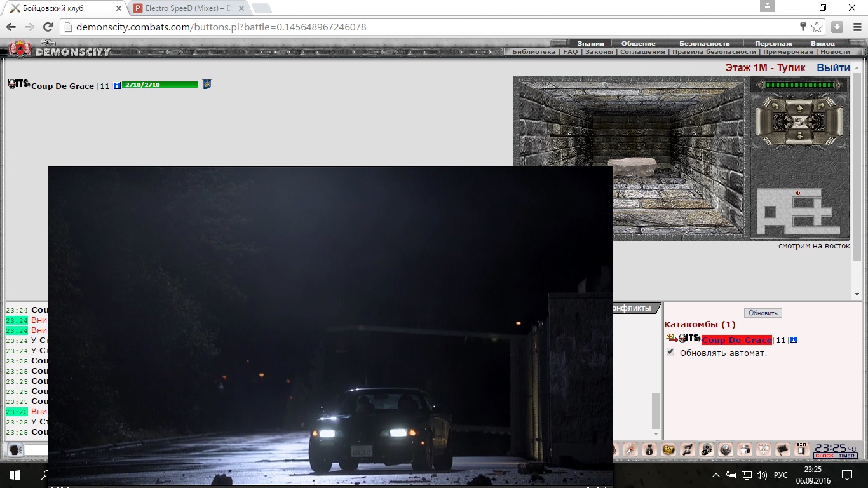Turn left using curved arrow button
This screenshot has height=488, width=868.
(x=775, y=105)
